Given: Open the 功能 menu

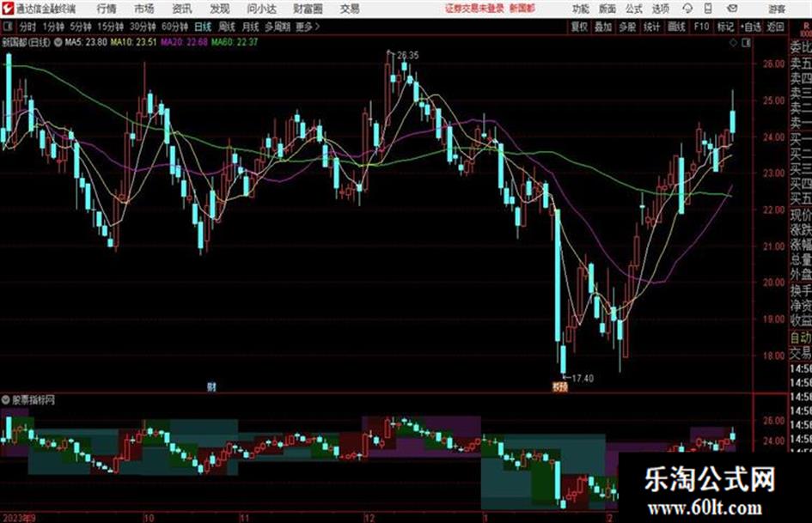Looking at the screenshot, I should coord(581,9).
